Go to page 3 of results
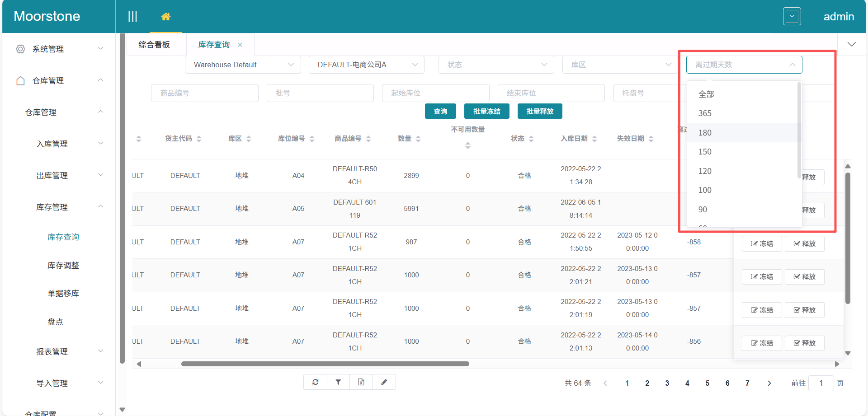Screen dimensions: 868x416 coord(667,383)
